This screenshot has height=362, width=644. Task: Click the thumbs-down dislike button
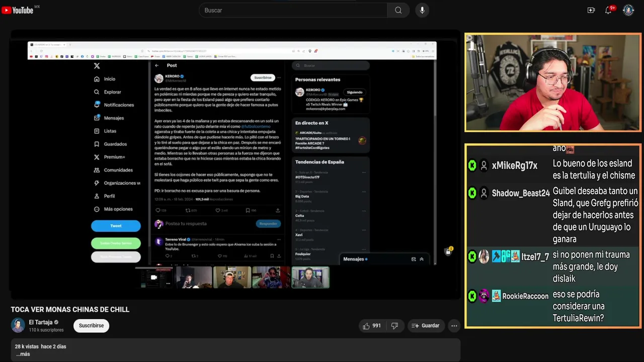click(394, 326)
